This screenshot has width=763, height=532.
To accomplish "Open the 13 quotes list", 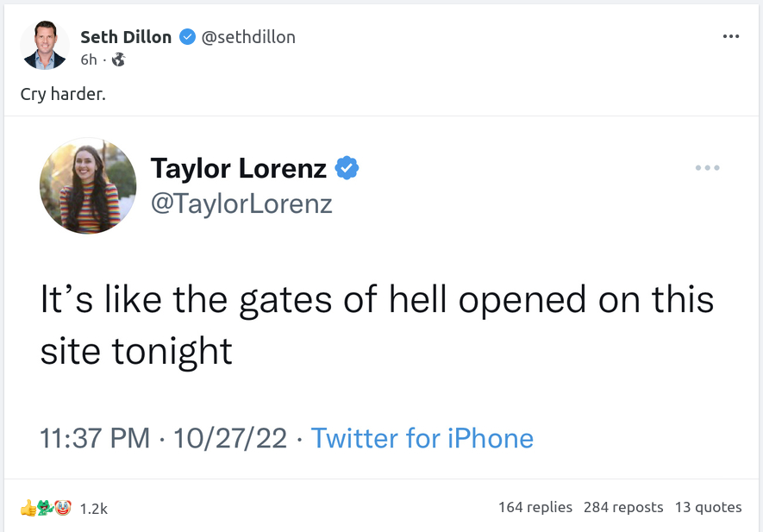I will click(x=708, y=507).
